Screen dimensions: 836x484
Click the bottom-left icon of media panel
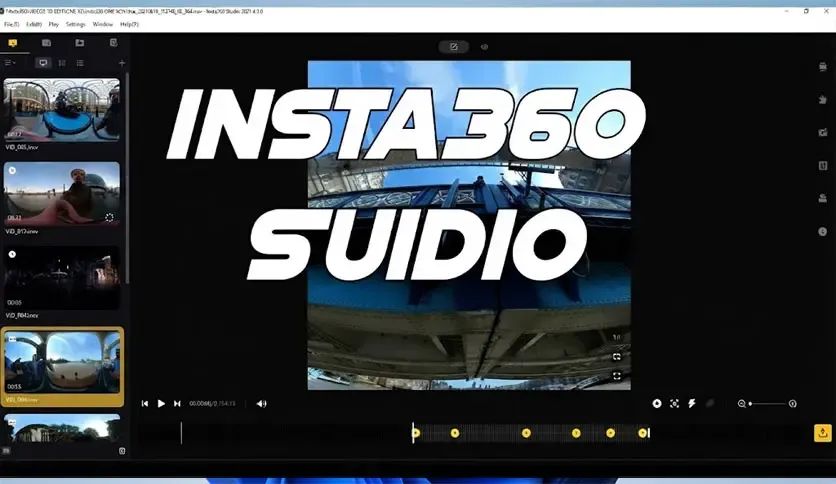6,451
